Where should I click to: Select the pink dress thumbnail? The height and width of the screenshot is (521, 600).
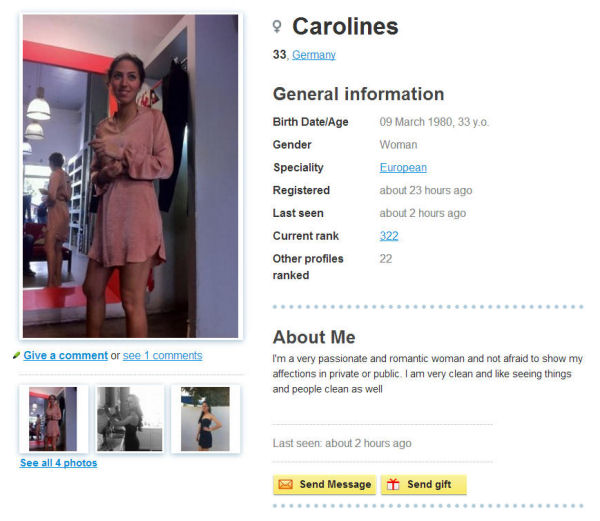coord(53,419)
